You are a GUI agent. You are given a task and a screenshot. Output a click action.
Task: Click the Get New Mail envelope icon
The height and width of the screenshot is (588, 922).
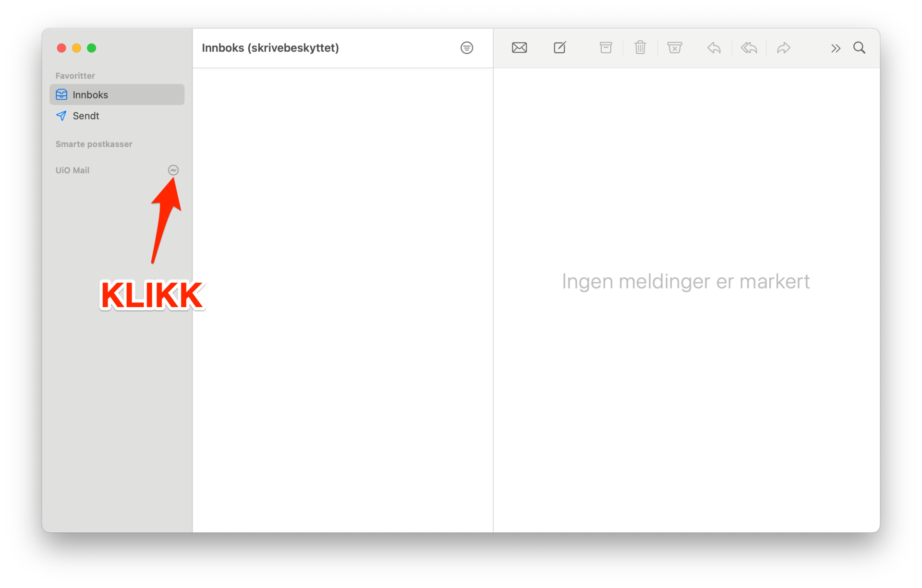coord(519,48)
